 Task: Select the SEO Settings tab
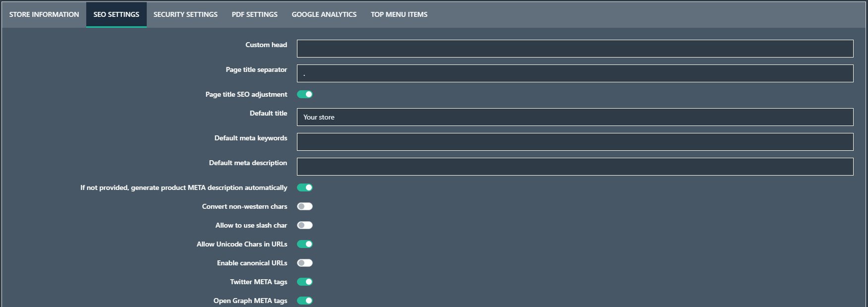pos(116,14)
